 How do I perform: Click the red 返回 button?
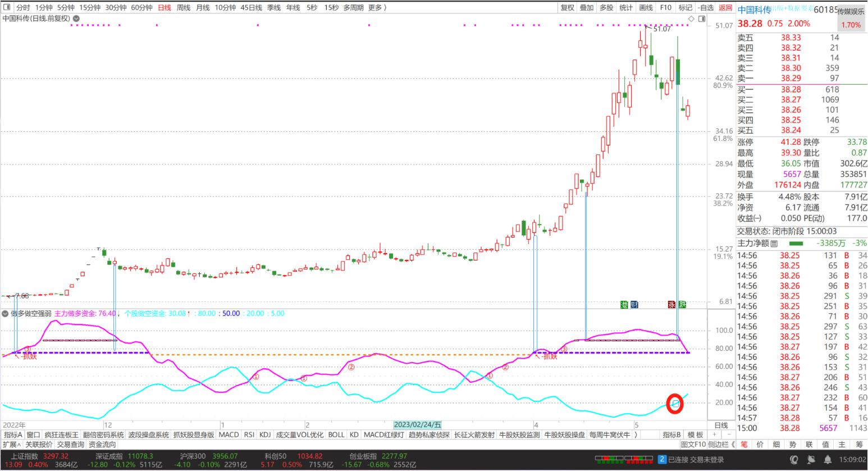[725, 7]
